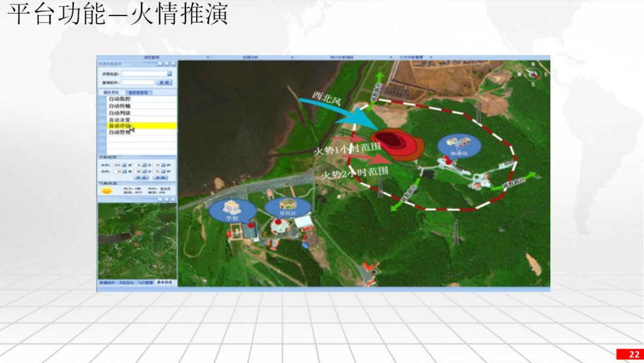644x363 pixels.
Task: Select the 自动监控 row
Action: [x=142, y=99]
